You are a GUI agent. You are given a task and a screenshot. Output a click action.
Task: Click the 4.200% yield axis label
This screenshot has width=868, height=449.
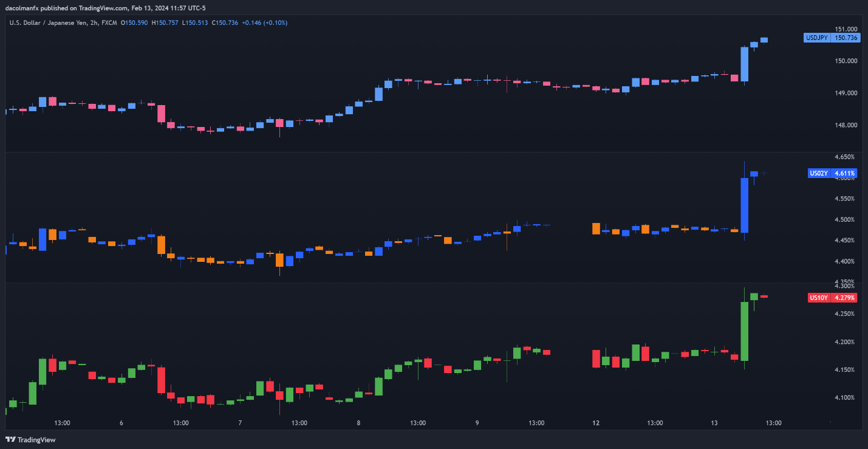845,341
